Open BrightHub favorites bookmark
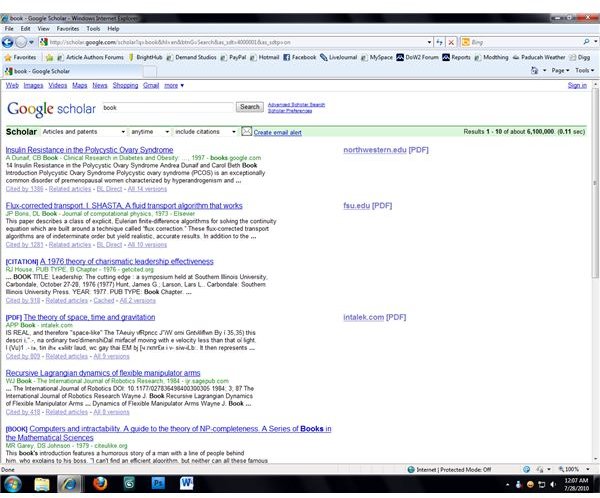Image resolution: width=600 pixels, height=498 pixels. pos(145,57)
